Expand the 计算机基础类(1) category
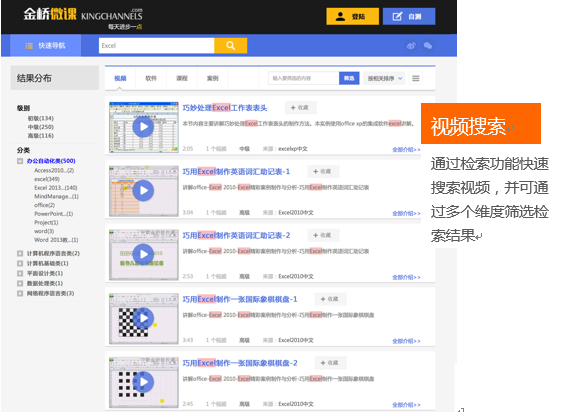Screen dimensions: 562x412 point(20,264)
